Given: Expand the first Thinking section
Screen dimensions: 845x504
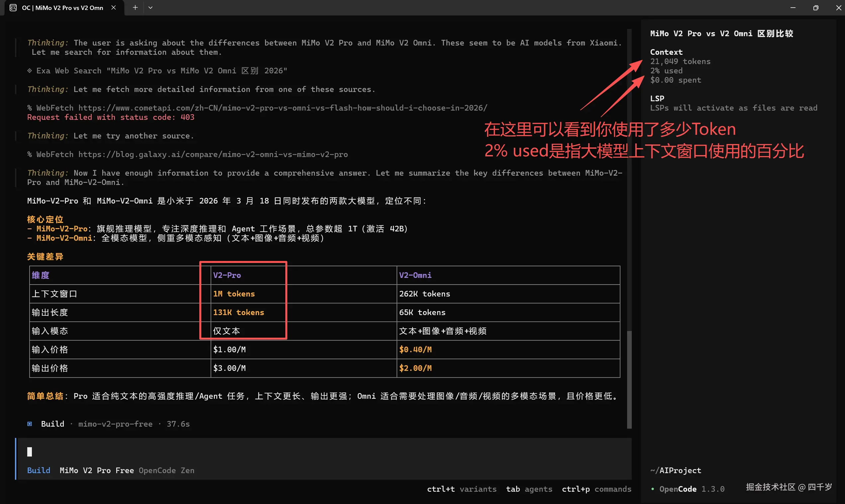Looking at the screenshot, I should [x=47, y=43].
